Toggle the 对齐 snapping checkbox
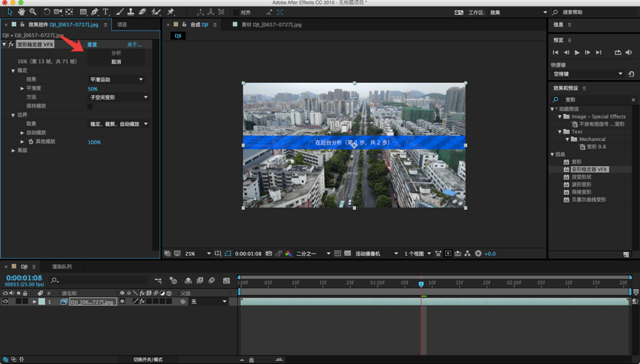The height and width of the screenshot is (364, 640). [x=236, y=13]
